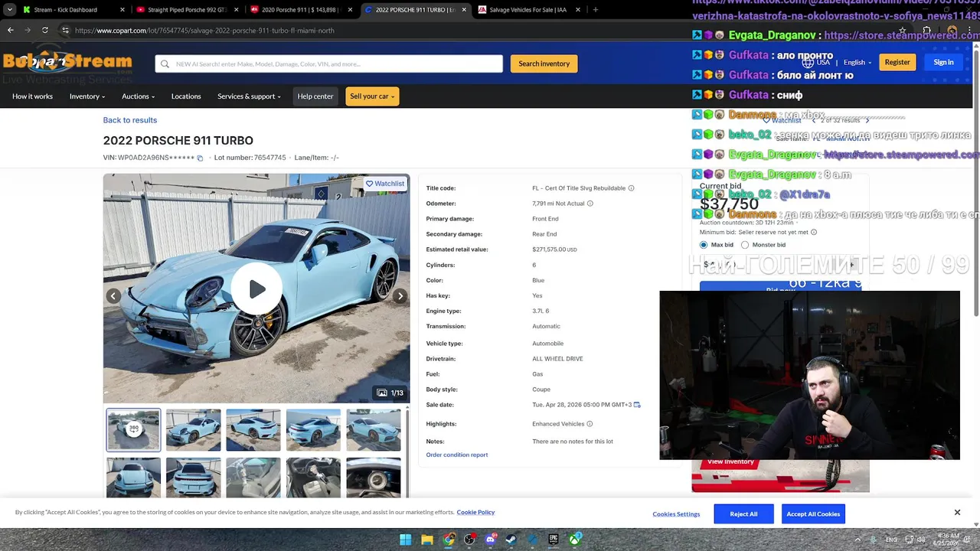Reload the page with browser refresh icon
The image size is (980, 551).
45,31
